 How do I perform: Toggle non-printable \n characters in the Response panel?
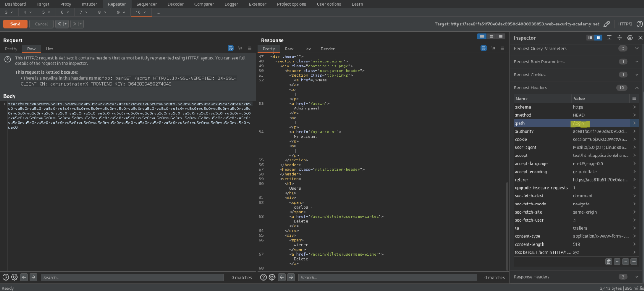click(493, 48)
